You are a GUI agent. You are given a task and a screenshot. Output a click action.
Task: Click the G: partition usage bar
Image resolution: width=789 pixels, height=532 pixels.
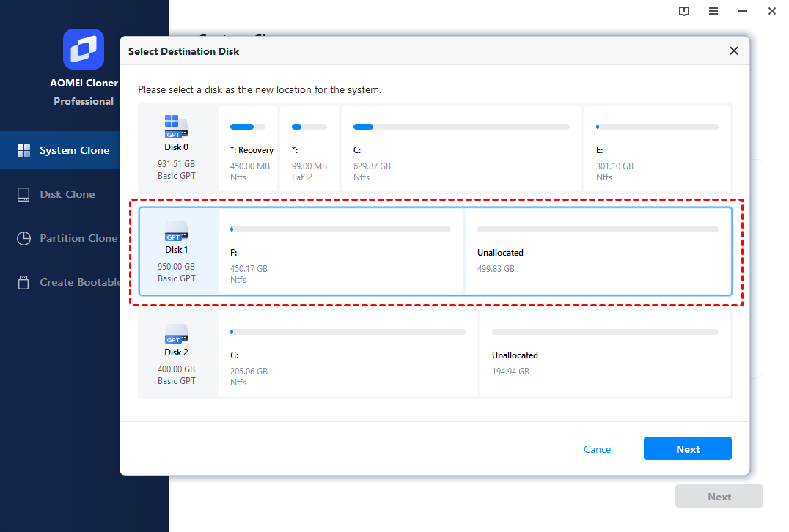[348, 332]
